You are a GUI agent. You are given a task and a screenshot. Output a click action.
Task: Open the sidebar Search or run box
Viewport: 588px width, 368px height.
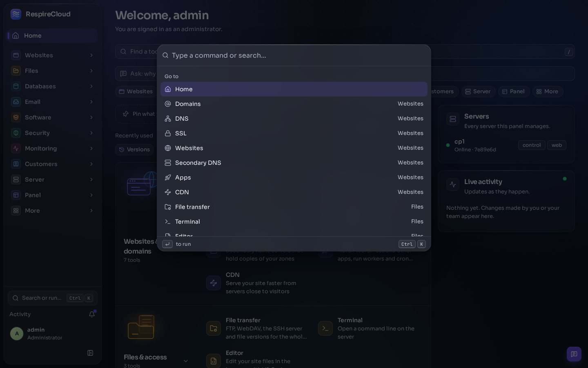(x=52, y=298)
